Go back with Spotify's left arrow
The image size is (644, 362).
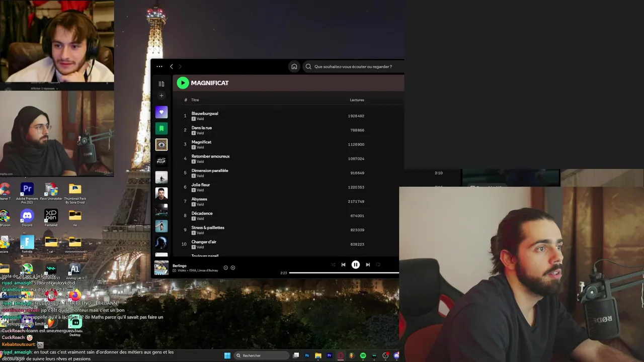click(x=172, y=66)
